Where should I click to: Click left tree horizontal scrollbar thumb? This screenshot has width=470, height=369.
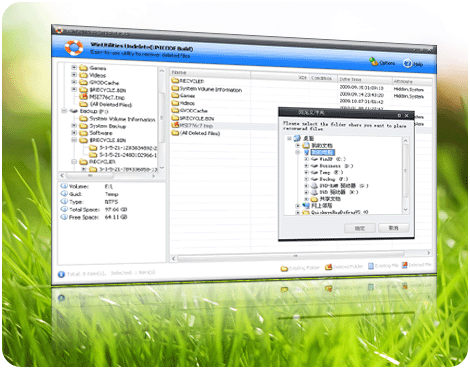(90, 175)
